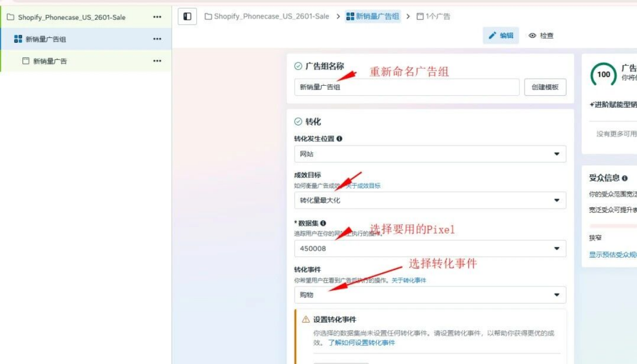
Task: Click the ad icon beside 新销量广告
Action: coord(26,61)
